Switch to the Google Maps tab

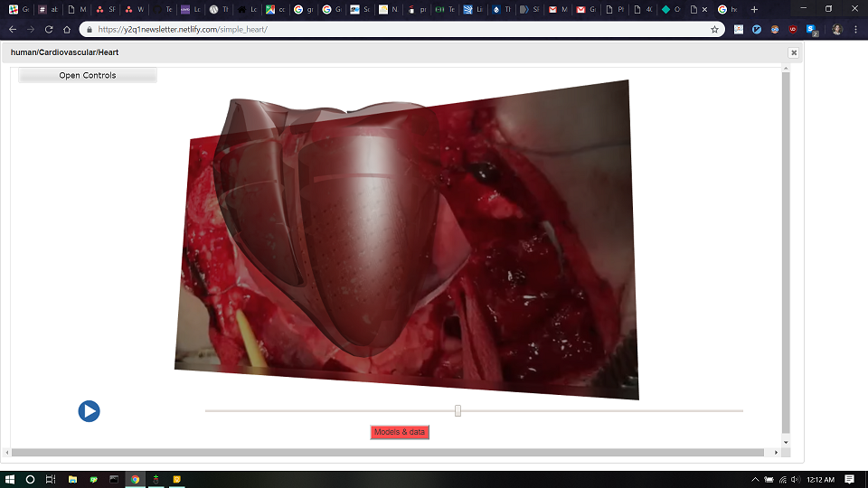pyautogui.click(x=275, y=9)
